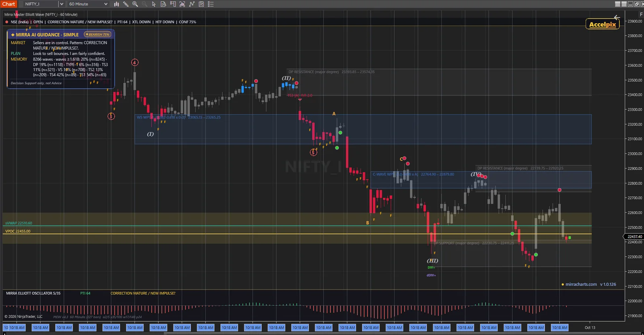Select the cursor pointer tool
644x335 pixels.
(154, 4)
